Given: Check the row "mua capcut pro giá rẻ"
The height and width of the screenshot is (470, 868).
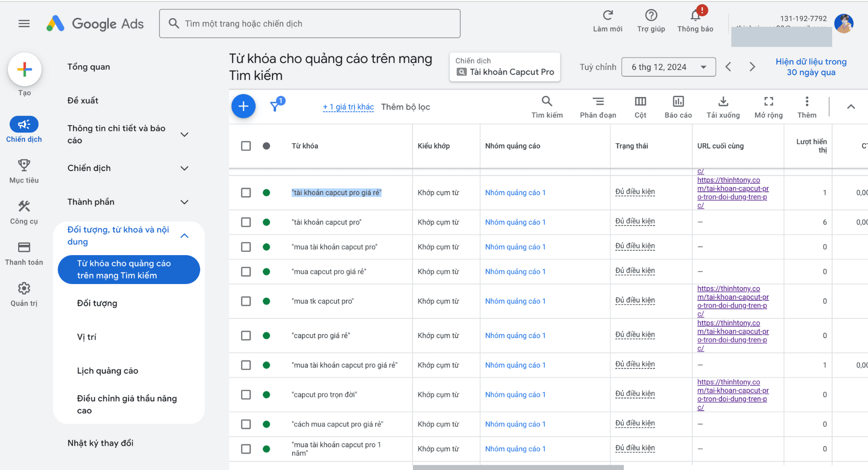Looking at the screenshot, I should [x=246, y=272].
